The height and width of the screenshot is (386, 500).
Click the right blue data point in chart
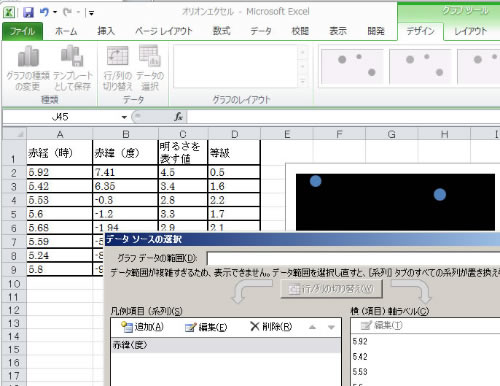point(440,194)
